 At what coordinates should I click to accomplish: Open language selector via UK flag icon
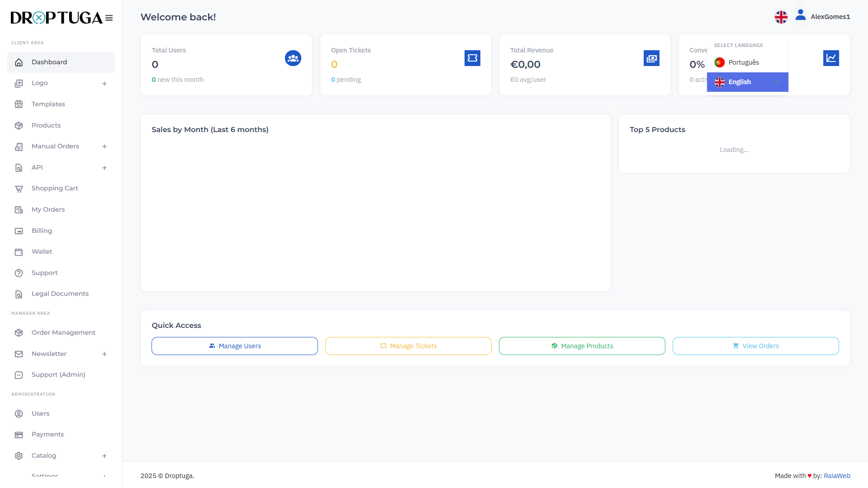click(x=781, y=17)
